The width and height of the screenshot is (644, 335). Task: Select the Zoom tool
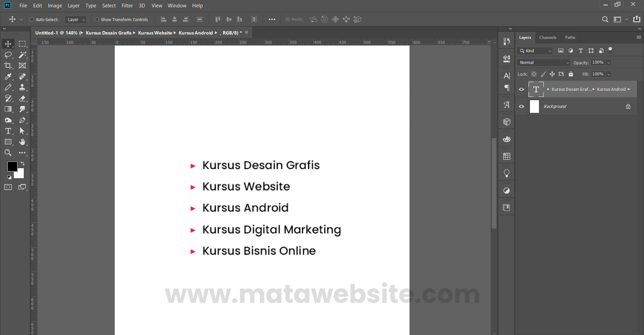pyautogui.click(x=8, y=153)
